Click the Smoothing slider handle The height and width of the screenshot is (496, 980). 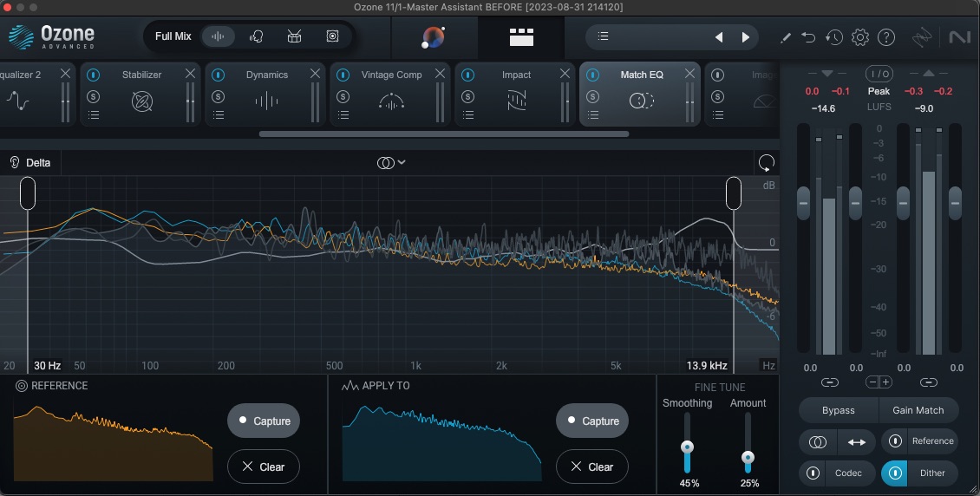[x=687, y=447]
